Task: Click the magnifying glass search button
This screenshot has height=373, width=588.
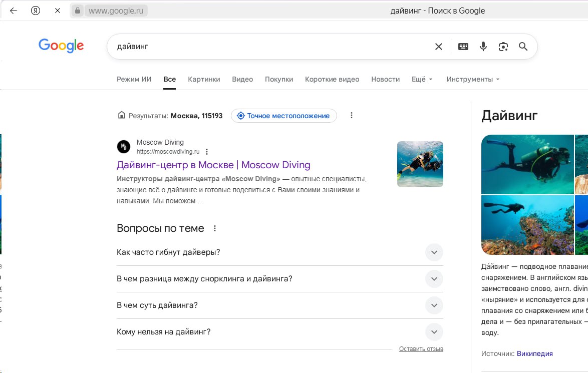Action: point(523,47)
